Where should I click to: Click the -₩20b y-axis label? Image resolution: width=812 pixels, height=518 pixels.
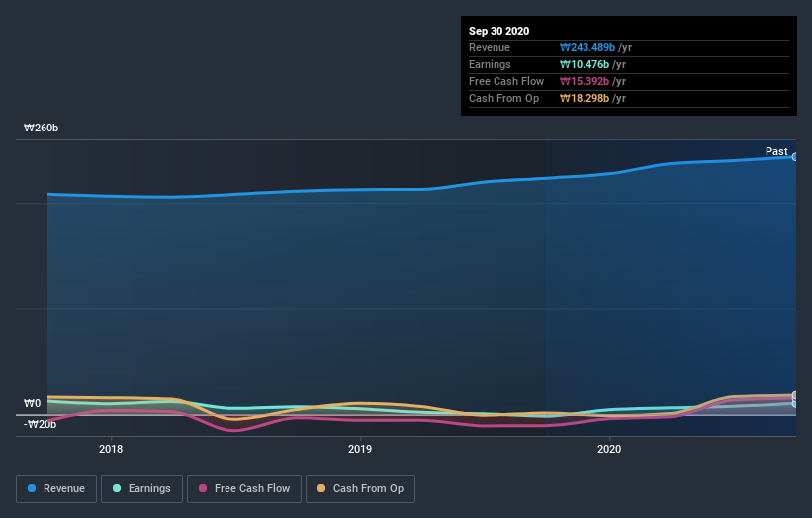point(40,424)
